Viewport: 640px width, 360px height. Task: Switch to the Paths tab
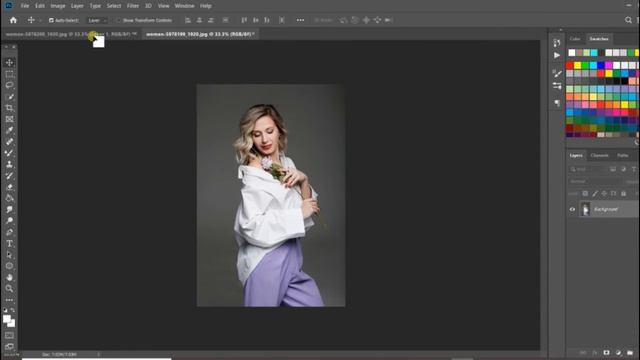click(x=622, y=156)
